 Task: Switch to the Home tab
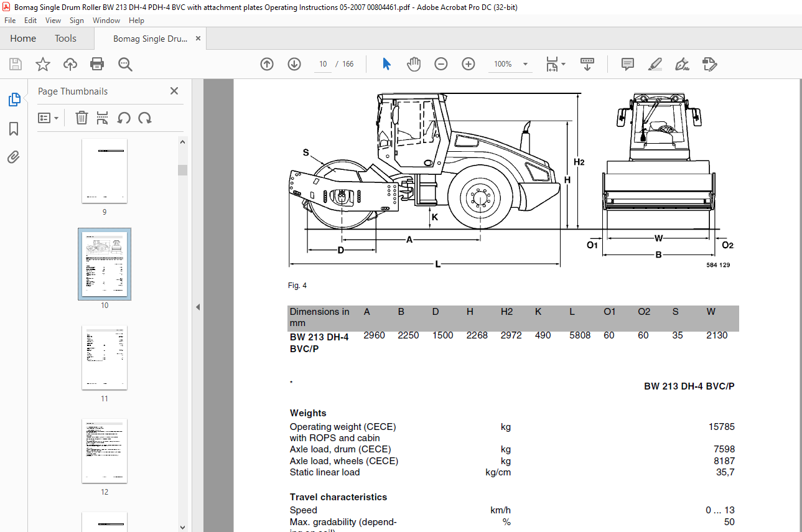coord(23,39)
